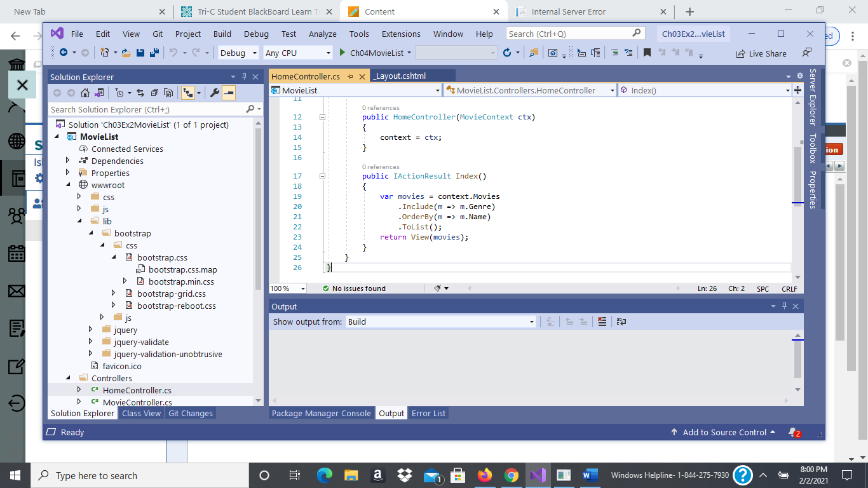Open the Build menu
The image size is (868, 488).
[x=222, y=34]
